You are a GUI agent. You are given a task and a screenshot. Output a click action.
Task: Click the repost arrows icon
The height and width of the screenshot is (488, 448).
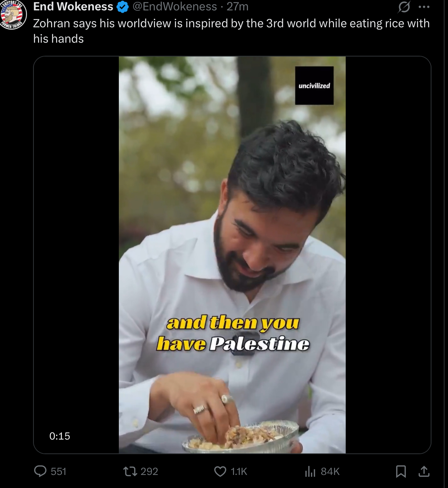(x=130, y=471)
